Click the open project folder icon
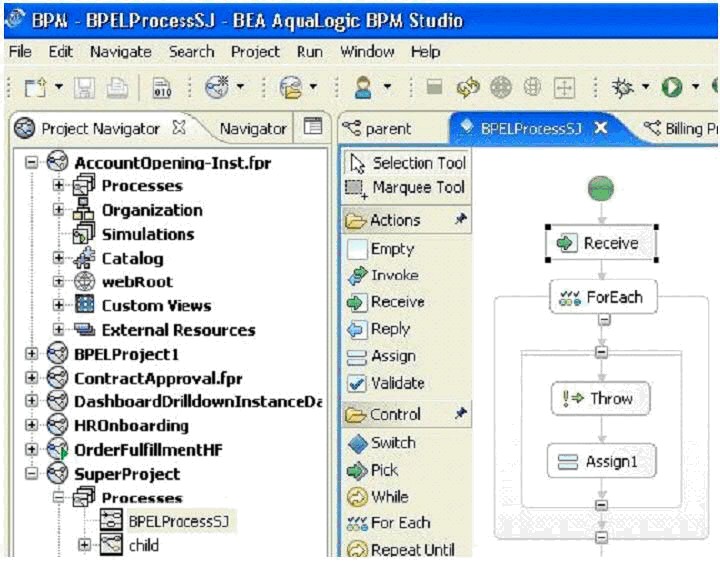 291,87
